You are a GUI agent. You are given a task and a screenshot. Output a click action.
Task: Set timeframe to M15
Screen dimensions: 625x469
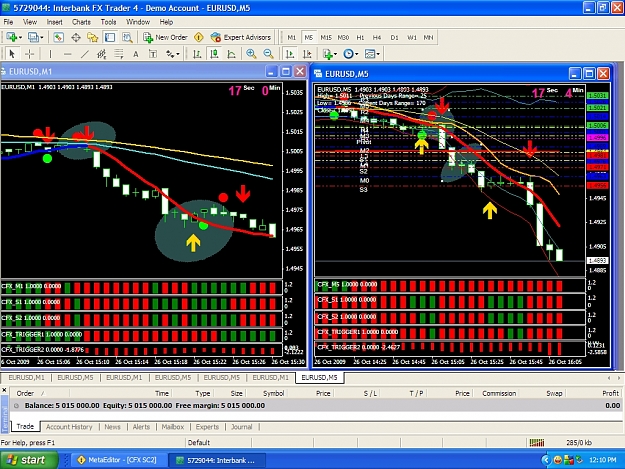326,37
